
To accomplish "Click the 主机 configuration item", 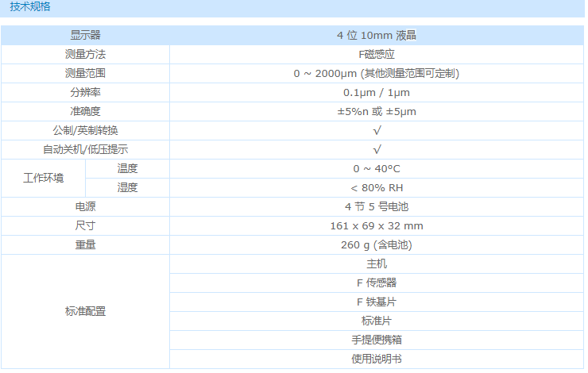I will pyautogui.click(x=377, y=263).
